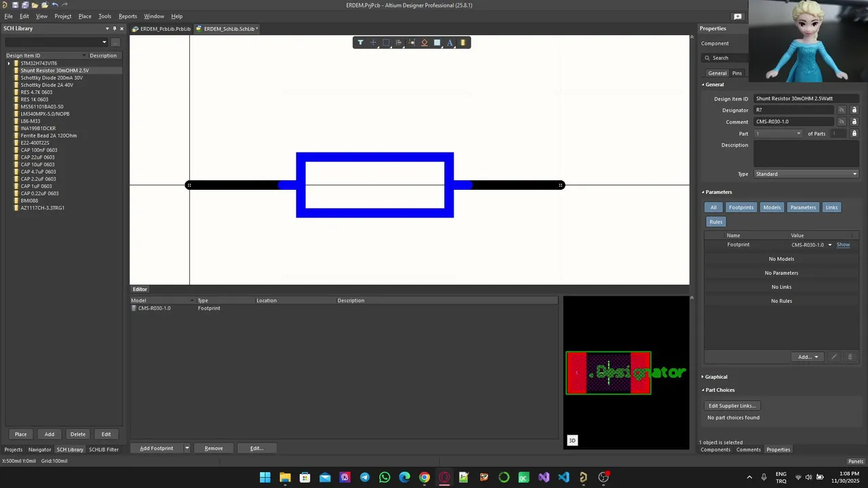Toggle the Rules parameter filter
868x488 pixels.
tap(716, 222)
